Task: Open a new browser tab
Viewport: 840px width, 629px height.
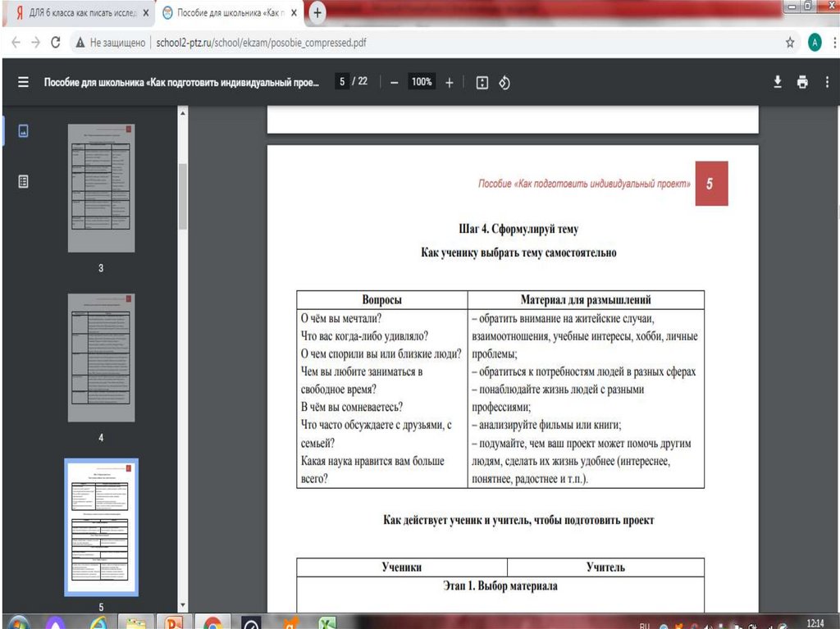Action: (x=317, y=13)
